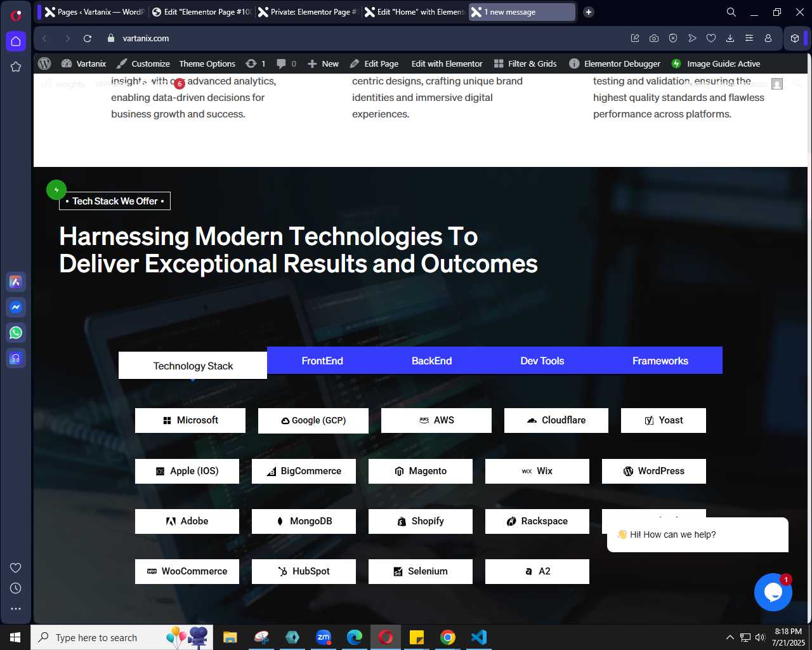Image resolution: width=812 pixels, height=650 pixels.
Task: Open Customize in admin bar
Action: pyautogui.click(x=143, y=63)
